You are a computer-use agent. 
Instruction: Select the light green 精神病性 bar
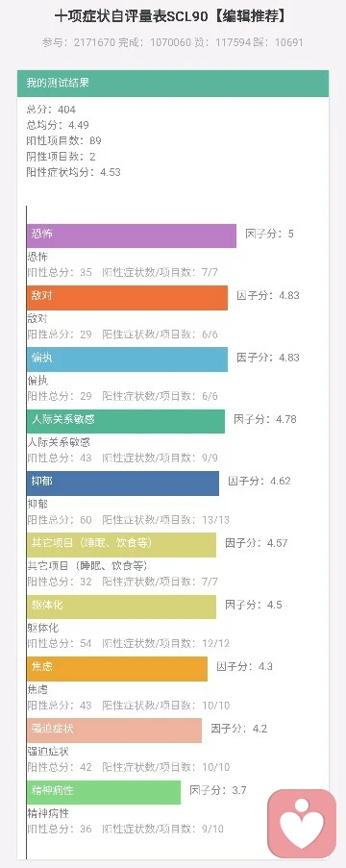click(104, 792)
